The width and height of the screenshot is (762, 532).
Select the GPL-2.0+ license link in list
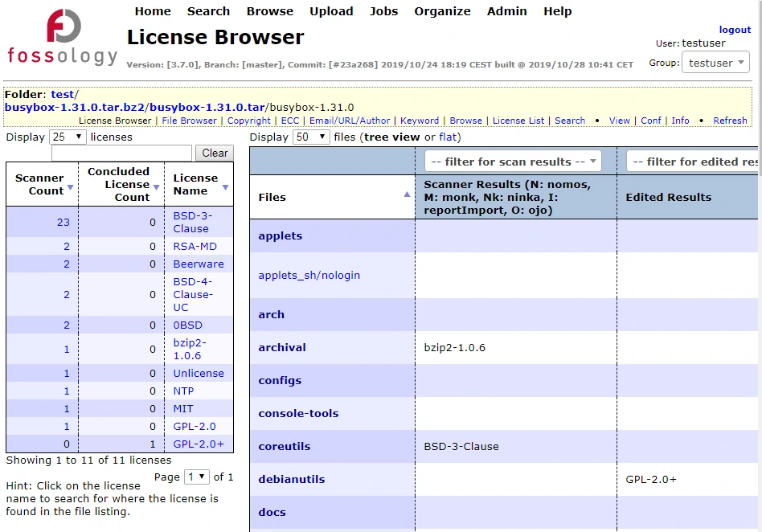(x=199, y=444)
